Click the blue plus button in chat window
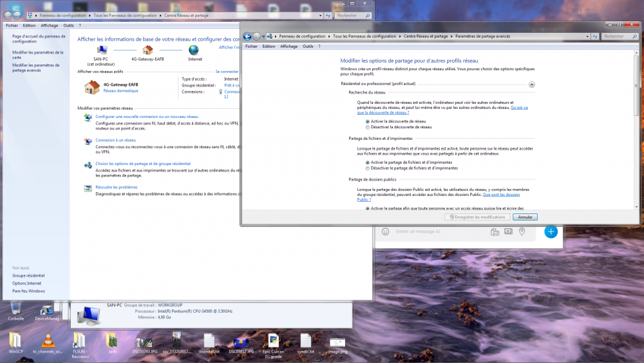 551,231
